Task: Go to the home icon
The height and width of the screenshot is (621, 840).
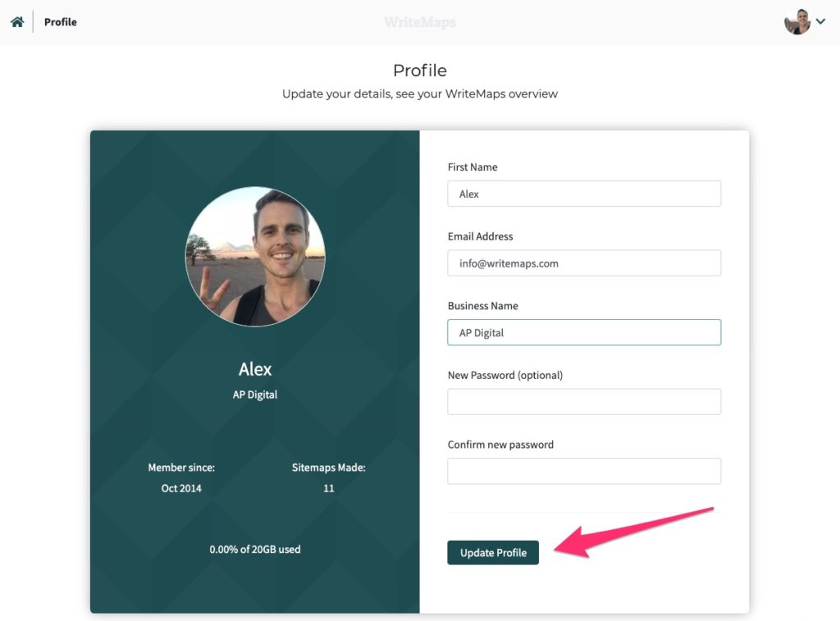Action: [x=17, y=22]
